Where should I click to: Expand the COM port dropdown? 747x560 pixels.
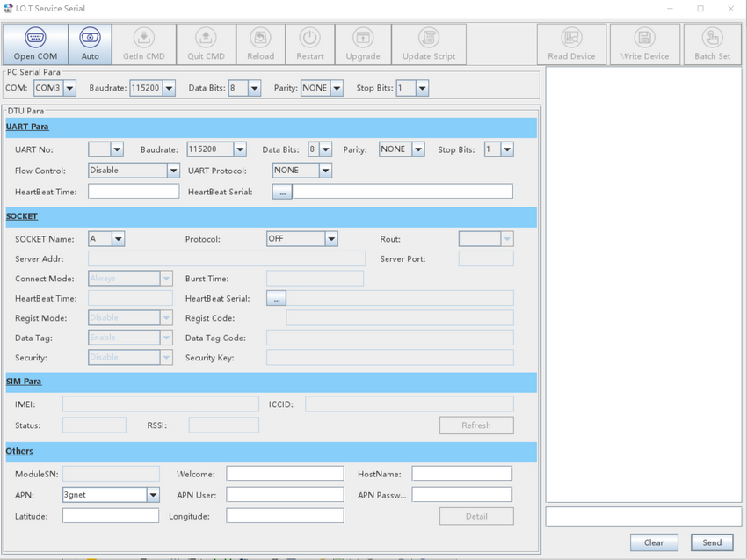pyautogui.click(x=69, y=89)
